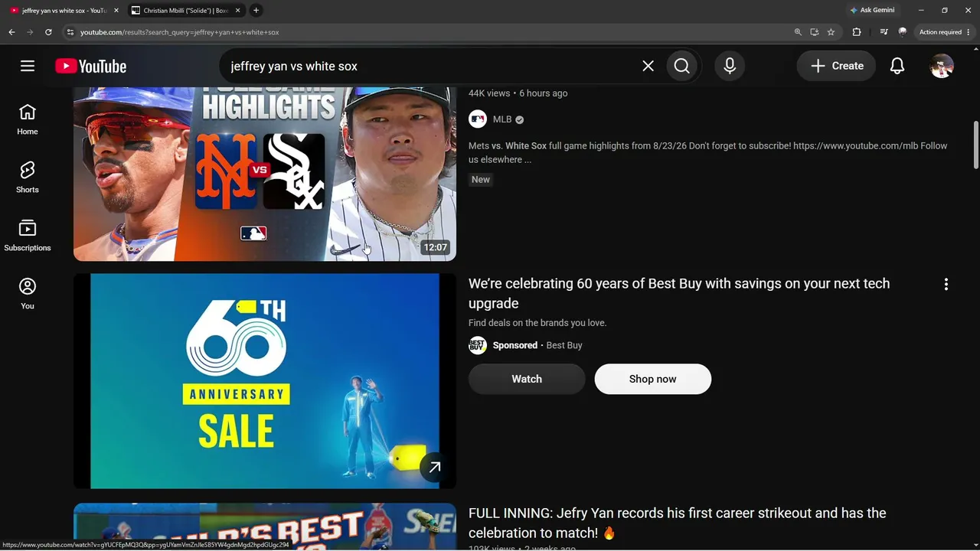Screen dimensions: 980x551
Task: Switch to Christian Mbilli tab
Action: click(185, 11)
